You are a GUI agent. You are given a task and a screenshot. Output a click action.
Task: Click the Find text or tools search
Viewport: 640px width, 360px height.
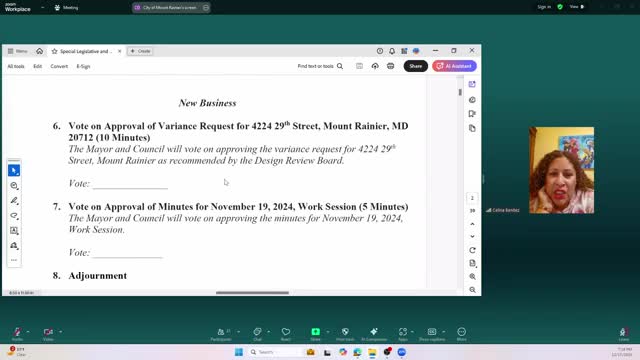[320, 66]
